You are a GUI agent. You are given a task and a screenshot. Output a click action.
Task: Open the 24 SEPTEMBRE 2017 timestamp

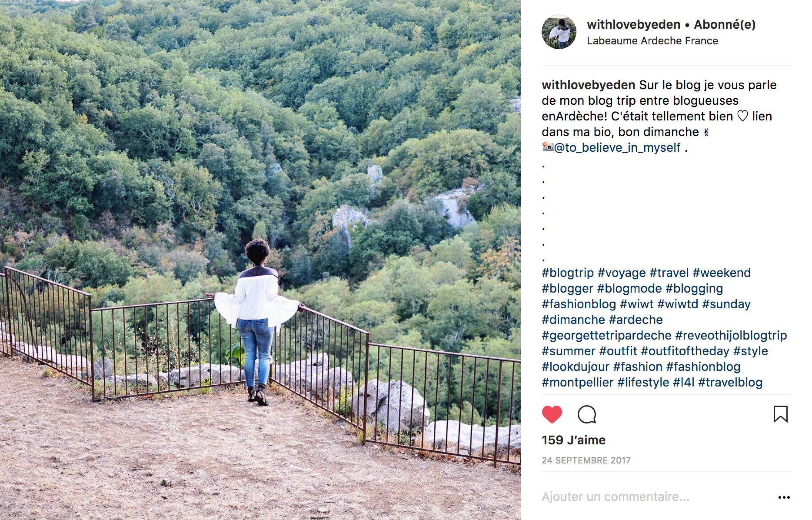pos(586,460)
